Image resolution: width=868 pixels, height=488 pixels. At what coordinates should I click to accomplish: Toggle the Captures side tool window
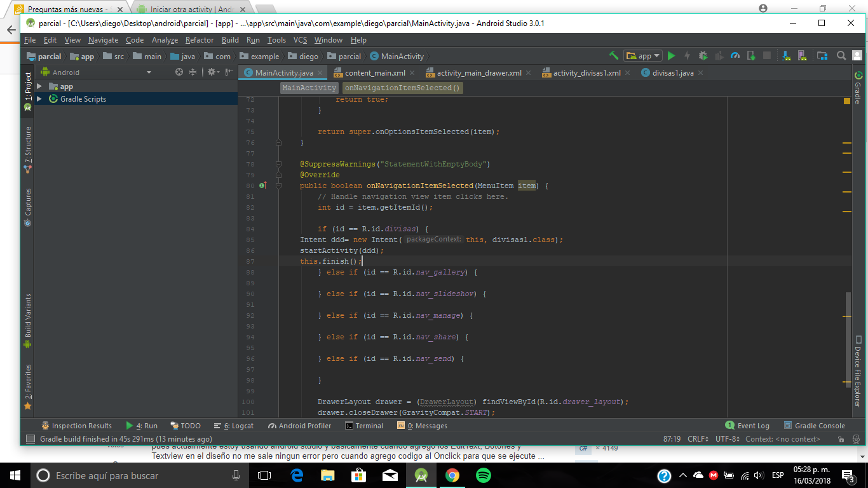27,207
